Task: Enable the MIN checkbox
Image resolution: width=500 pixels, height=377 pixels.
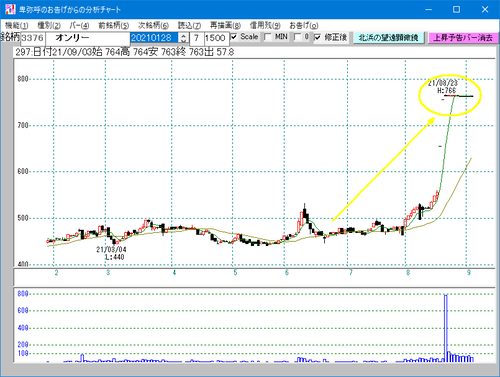Action: click(x=268, y=37)
